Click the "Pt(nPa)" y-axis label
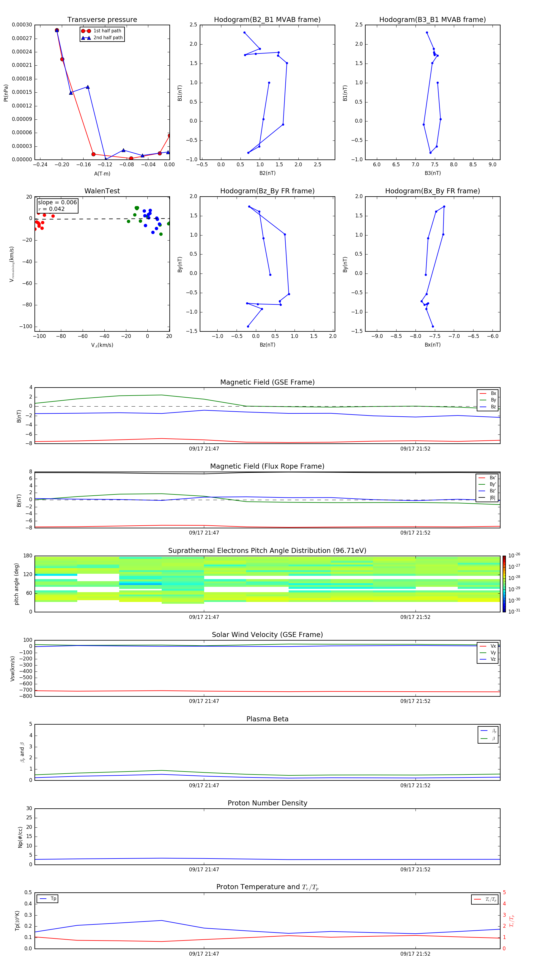Image resolution: width=535 pixels, height=980 pixels. pyautogui.click(x=6, y=93)
